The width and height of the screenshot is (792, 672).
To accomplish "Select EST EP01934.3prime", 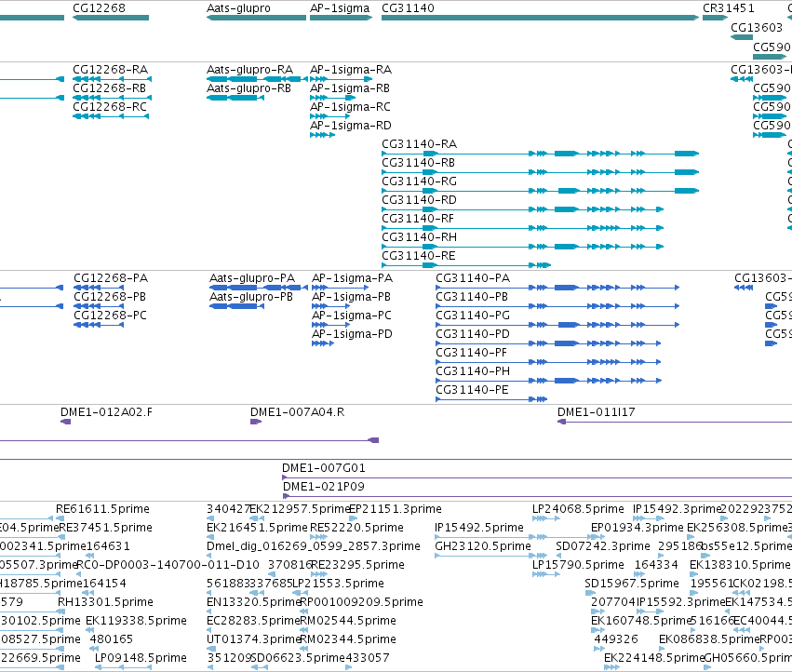I will tap(638, 528).
